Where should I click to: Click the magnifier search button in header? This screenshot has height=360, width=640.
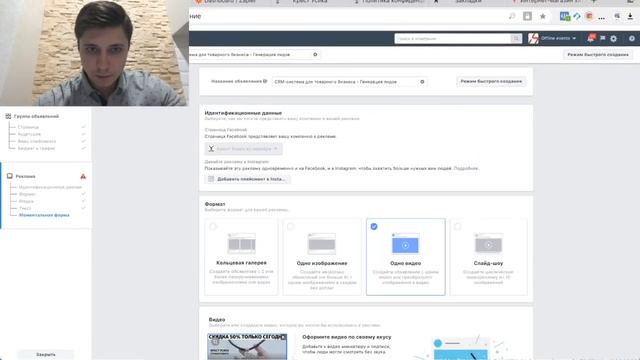click(x=516, y=38)
